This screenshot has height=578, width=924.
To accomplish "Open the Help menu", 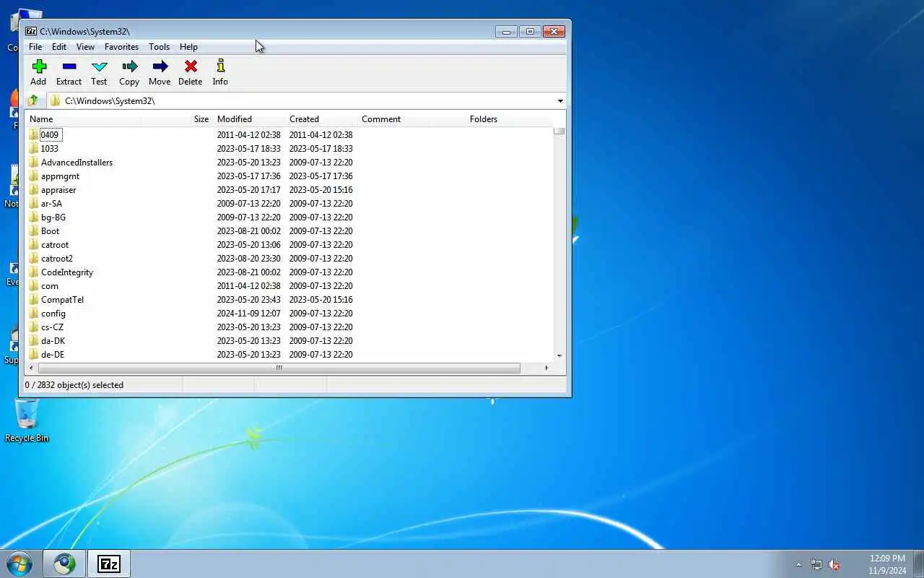I will (188, 47).
